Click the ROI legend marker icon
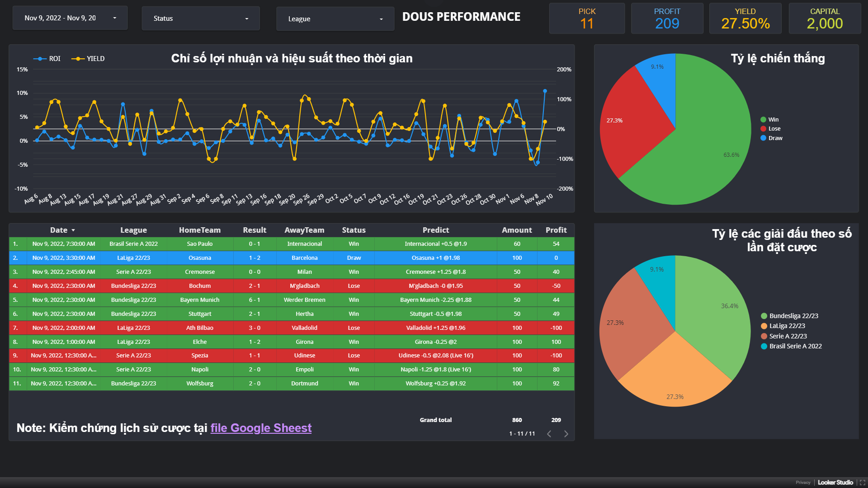868x488 pixels. click(x=40, y=59)
